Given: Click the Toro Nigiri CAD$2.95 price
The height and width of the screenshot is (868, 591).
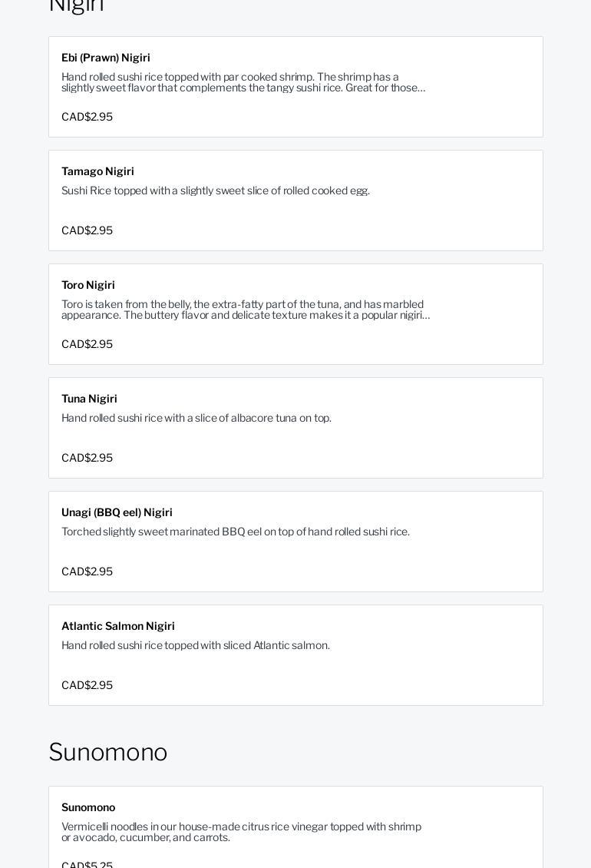Looking at the screenshot, I should [x=87, y=344].
